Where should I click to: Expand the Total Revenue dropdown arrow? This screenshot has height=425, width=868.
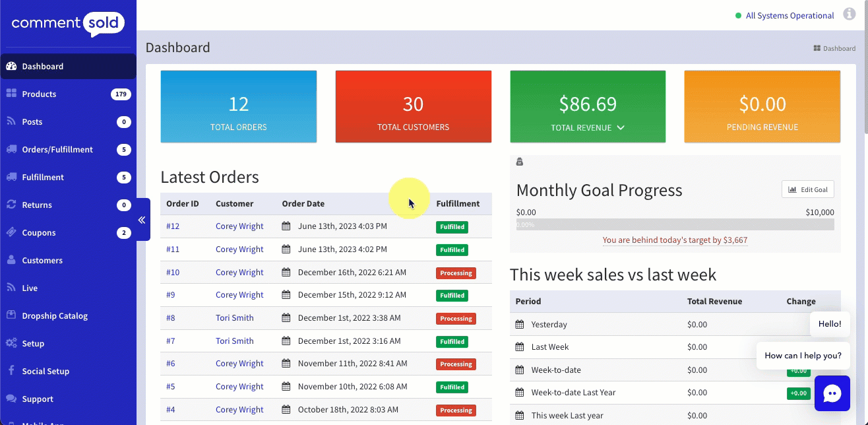click(620, 127)
